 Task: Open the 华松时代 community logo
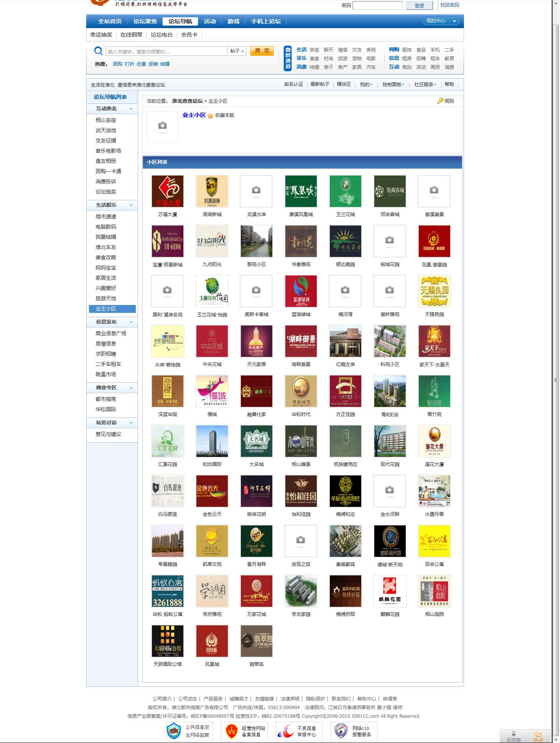click(301, 391)
